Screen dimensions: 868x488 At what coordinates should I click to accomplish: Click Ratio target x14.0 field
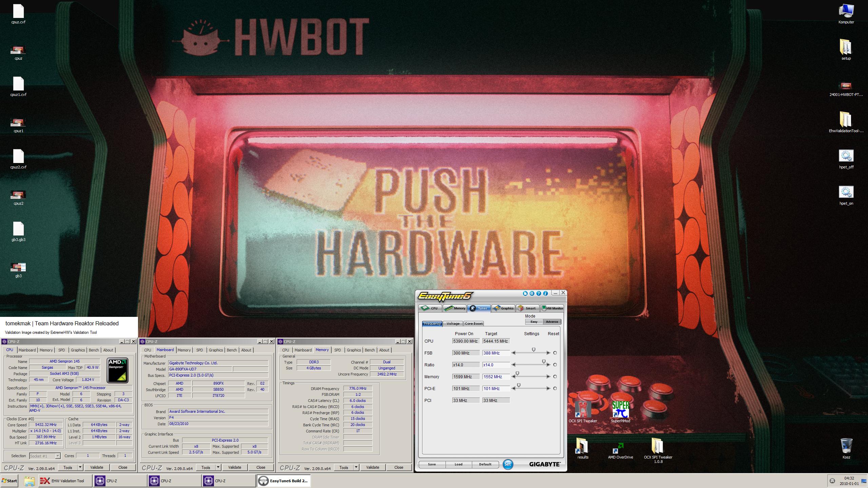point(496,365)
